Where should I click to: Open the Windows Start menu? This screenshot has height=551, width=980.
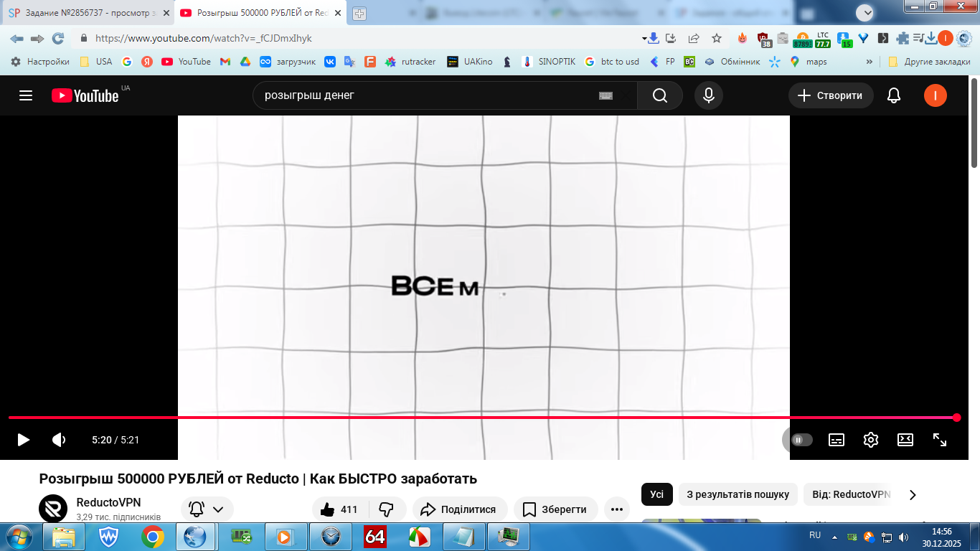[x=18, y=536]
